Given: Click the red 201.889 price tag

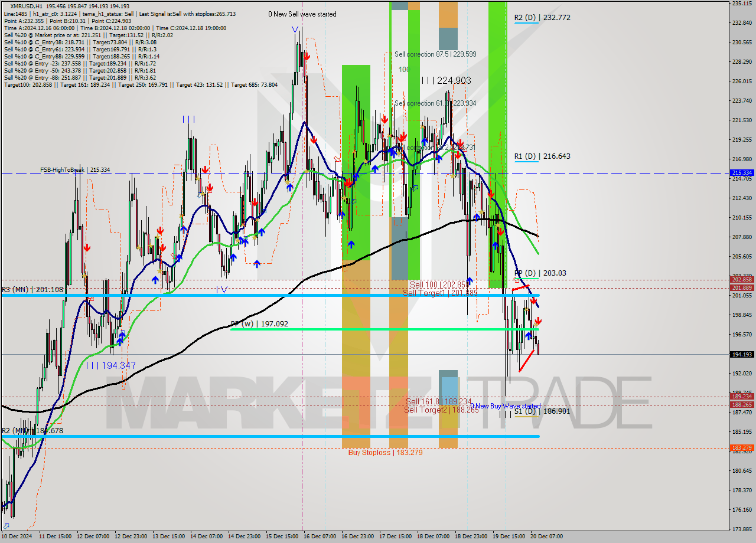Looking at the screenshot, I should click(742, 287).
